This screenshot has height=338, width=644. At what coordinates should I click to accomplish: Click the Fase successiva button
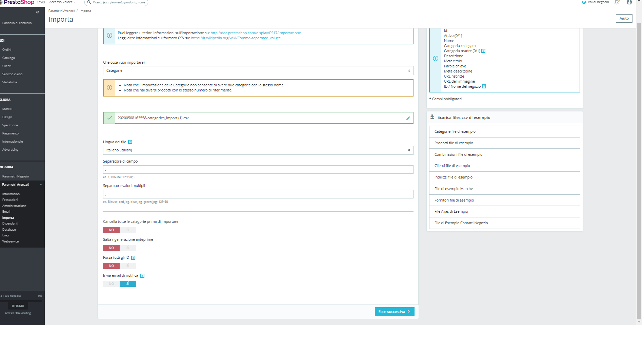(395, 312)
